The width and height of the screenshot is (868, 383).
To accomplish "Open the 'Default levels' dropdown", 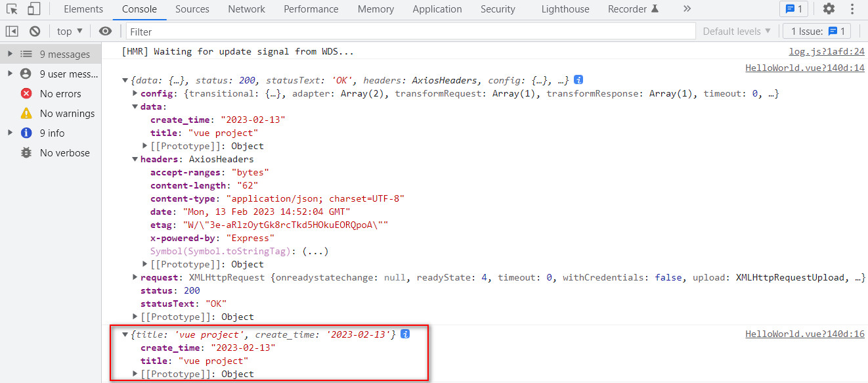I will click(737, 31).
